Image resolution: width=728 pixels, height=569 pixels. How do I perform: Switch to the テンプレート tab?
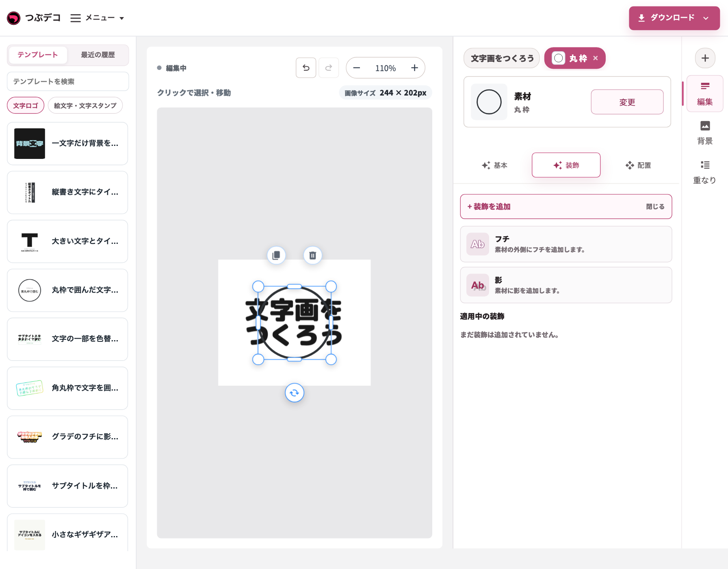37,55
